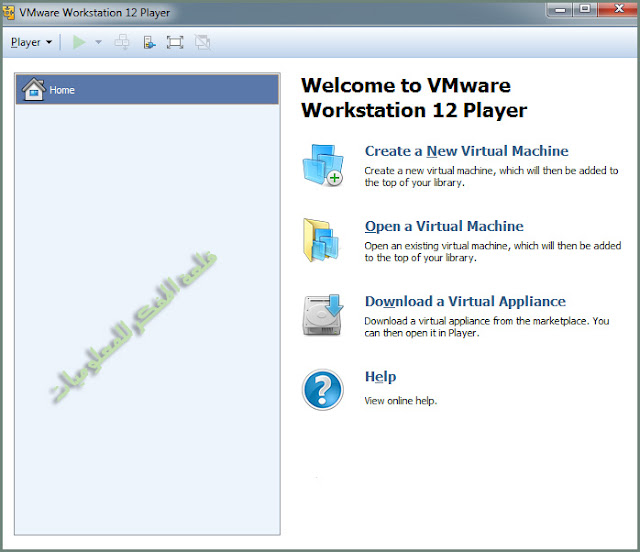The width and height of the screenshot is (640, 552).
Task: Maximize the VMware Player window
Action: click(585, 9)
